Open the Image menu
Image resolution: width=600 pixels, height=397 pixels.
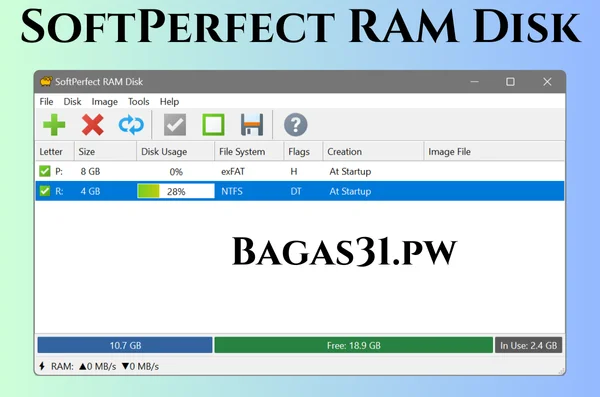[104, 102]
